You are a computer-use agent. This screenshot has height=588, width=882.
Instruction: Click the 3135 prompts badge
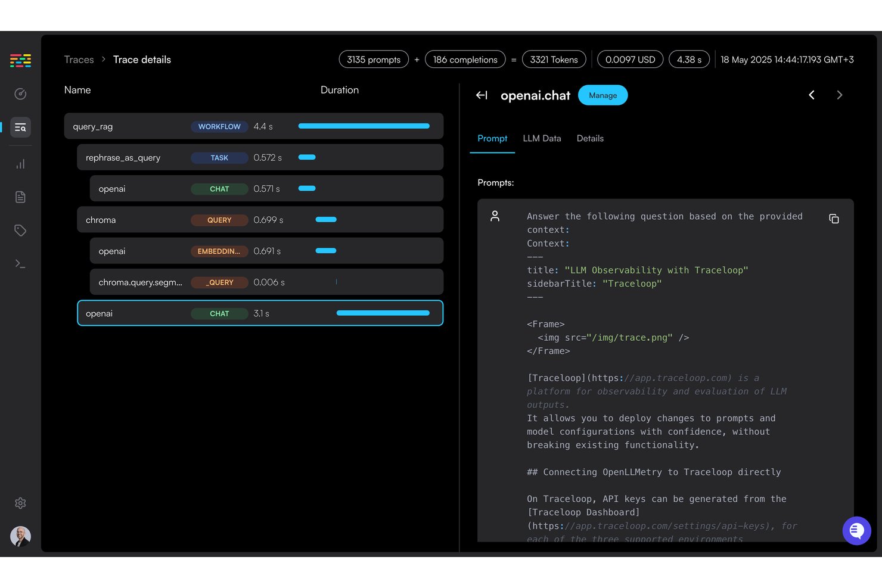point(374,60)
